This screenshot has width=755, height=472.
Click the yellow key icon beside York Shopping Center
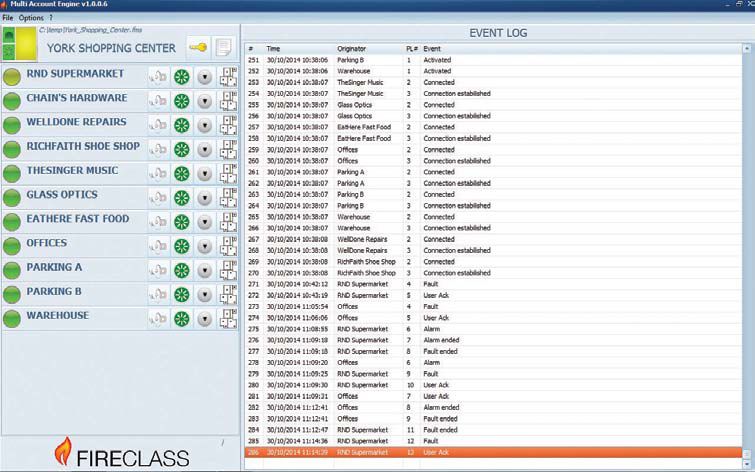pyautogui.click(x=198, y=48)
